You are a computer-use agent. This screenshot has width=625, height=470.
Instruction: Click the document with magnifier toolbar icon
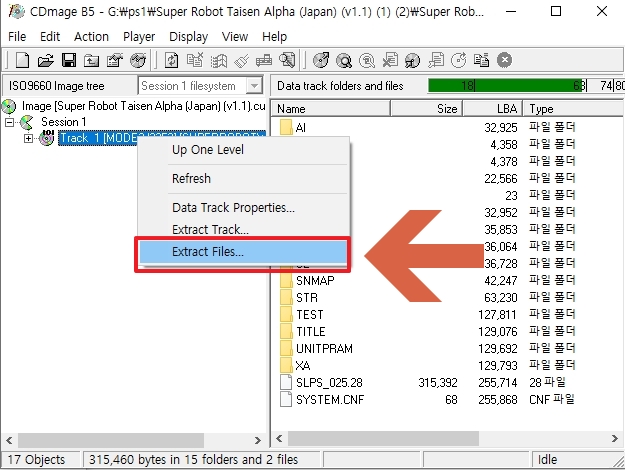(x=287, y=61)
